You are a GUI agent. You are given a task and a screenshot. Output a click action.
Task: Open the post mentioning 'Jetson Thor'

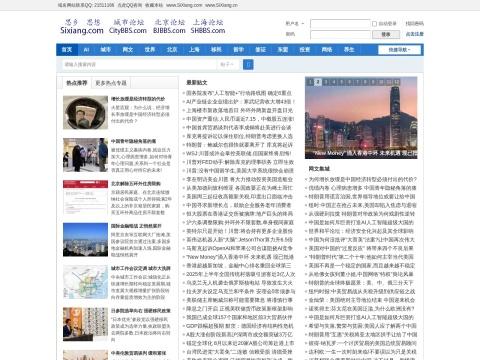240,240
